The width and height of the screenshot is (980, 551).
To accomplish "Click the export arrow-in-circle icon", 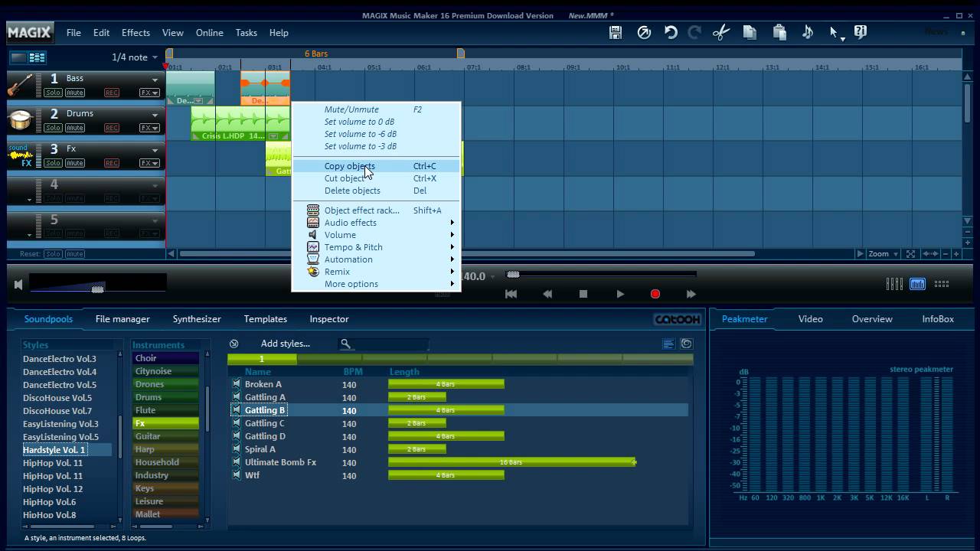I will (644, 32).
